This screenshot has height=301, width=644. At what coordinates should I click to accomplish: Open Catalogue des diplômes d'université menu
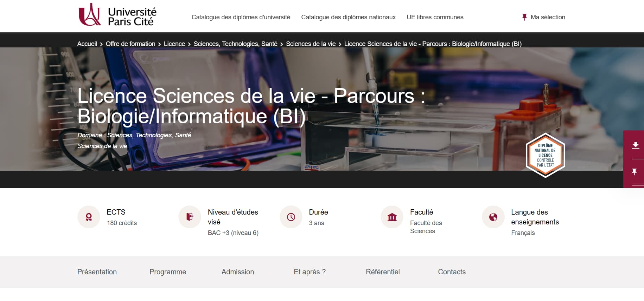tap(241, 17)
